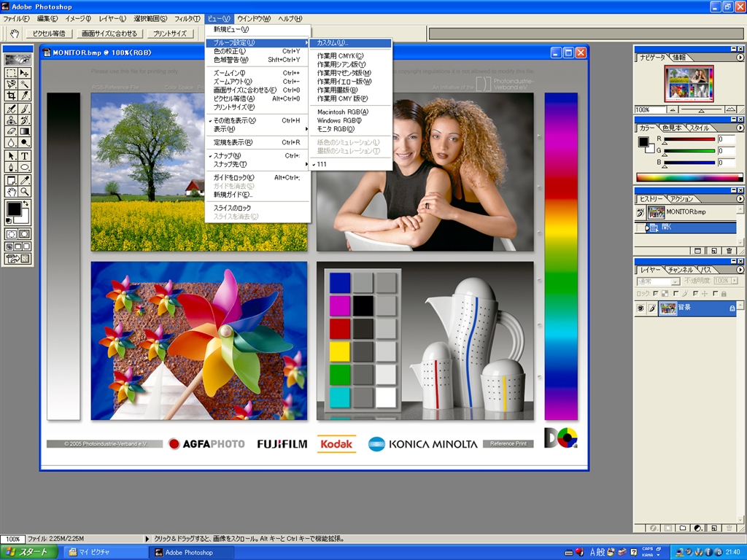This screenshot has height=560, width=747.
Task: Open the layer blend mode 通常 dropdown
Action: click(x=658, y=281)
